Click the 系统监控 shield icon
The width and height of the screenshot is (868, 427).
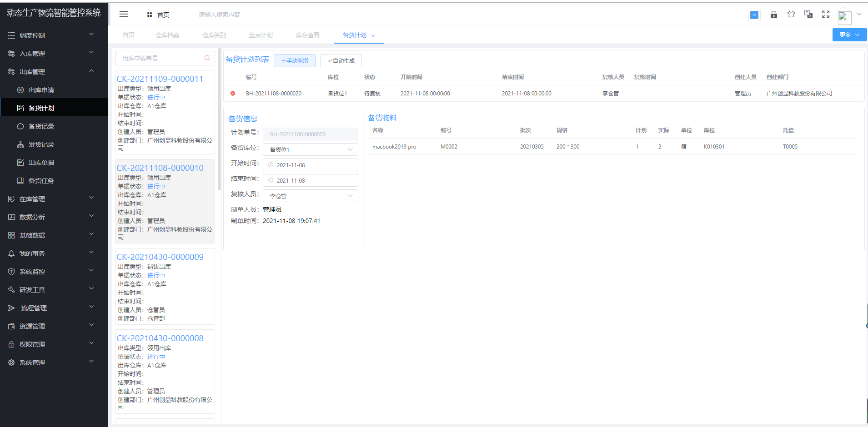tap(11, 272)
